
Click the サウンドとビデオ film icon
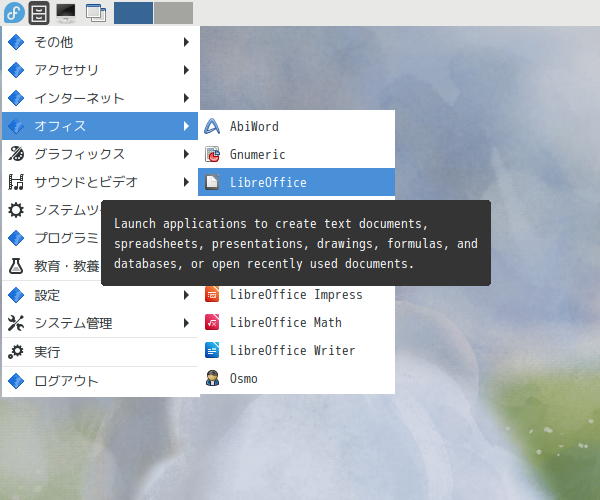(16, 182)
